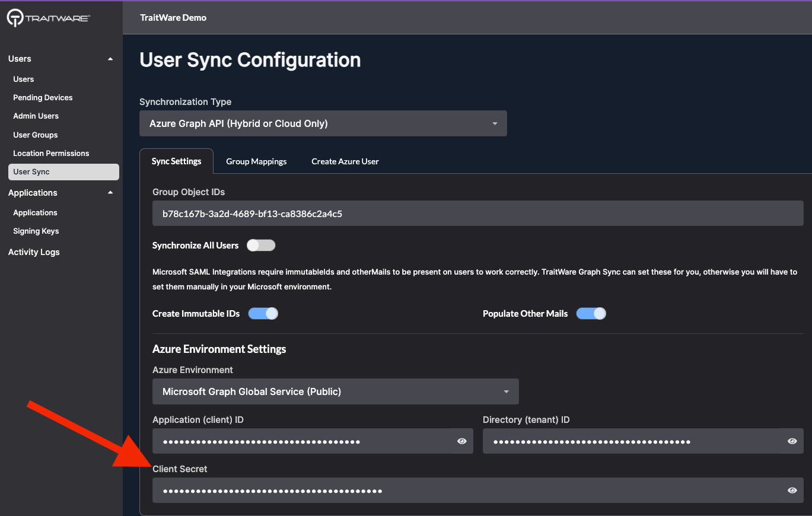The image size is (812, 516).
Task: Select User Sync in sidebar
Action: tap(63, 172)
